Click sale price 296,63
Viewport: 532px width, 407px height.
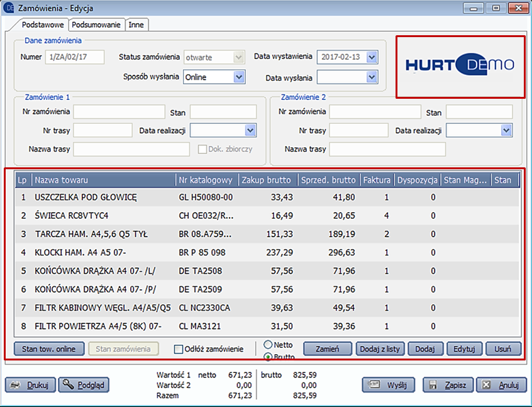click(x=341, y=252)
